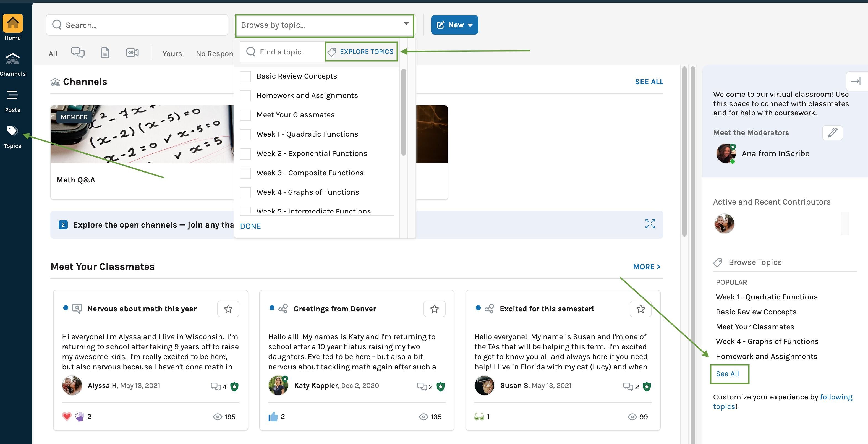Check Week 3 - Composite Functions
The height and width of the screenshot is (444, 868).
245,173
